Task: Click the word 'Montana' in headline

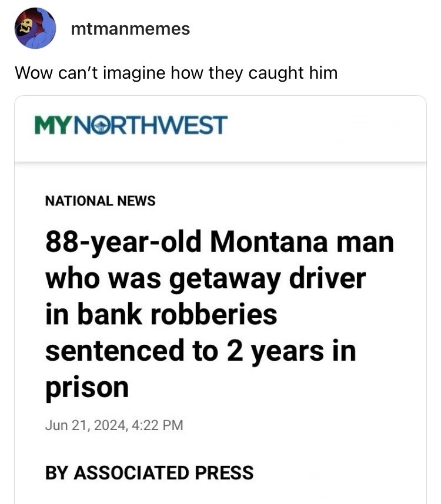Action: 269,242
